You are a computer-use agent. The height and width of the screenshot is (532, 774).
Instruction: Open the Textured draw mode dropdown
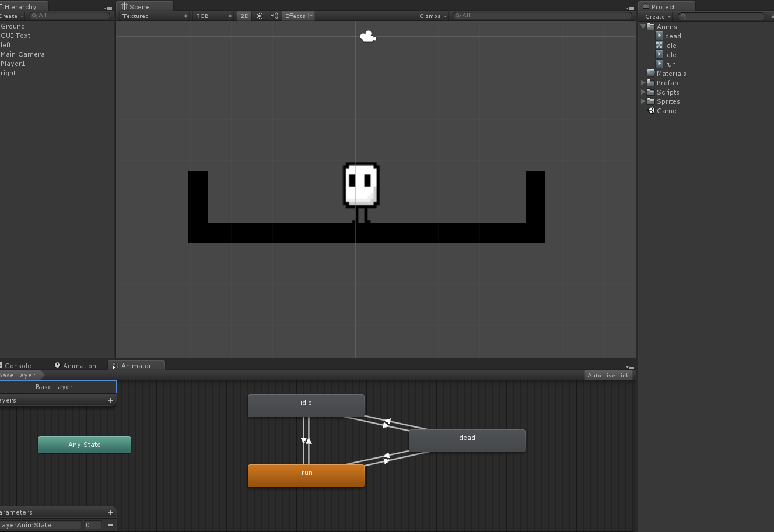pyautogui.click(x=155, y=16)
